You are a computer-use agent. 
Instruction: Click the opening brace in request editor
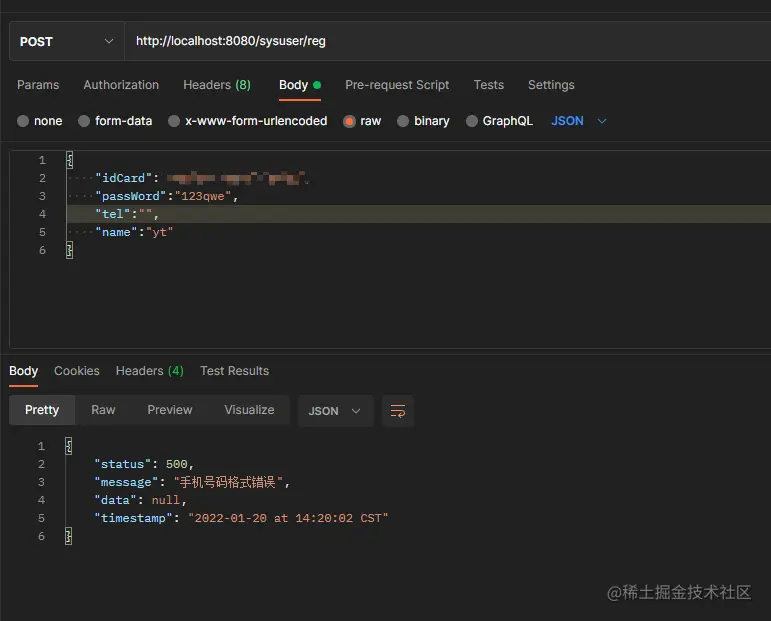pyautogui.click(x=69, y=160)
